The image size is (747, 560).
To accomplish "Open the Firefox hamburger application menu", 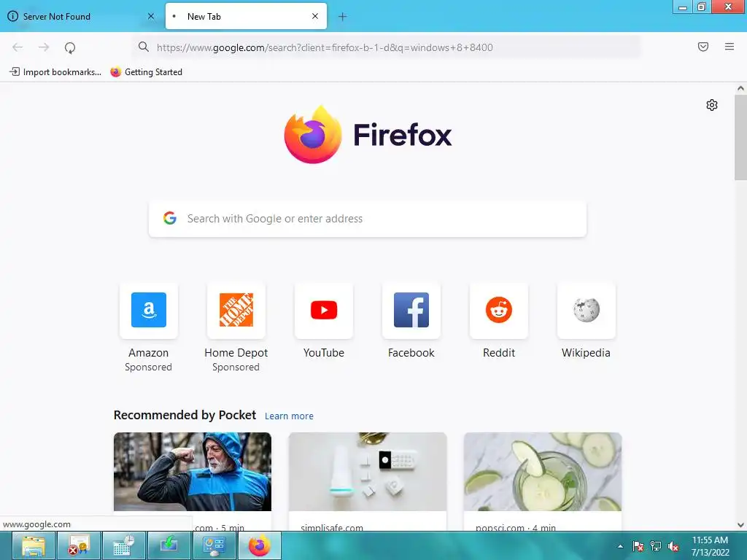I will pyautogui.click(x=729, y=47).
